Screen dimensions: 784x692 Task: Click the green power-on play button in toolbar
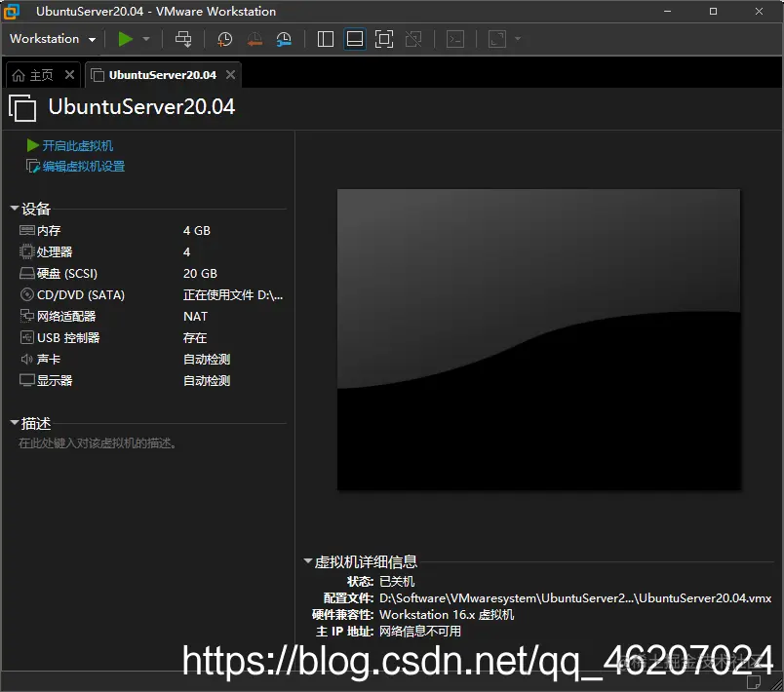(125, 39)
